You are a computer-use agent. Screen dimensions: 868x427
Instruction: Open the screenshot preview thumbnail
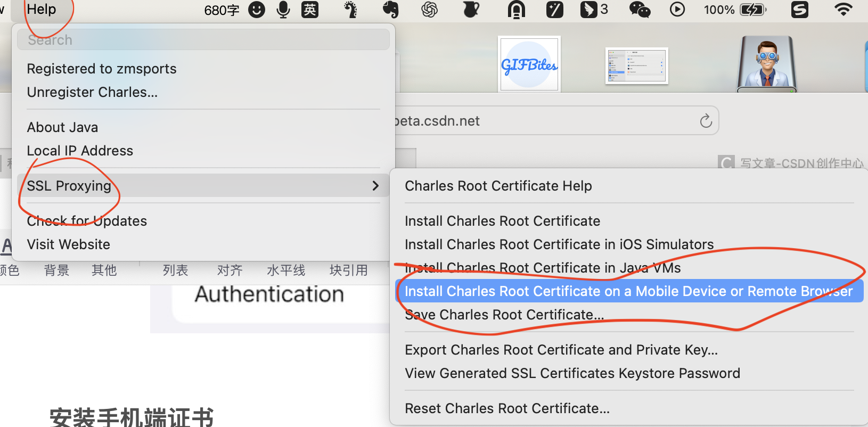[637, 66]
